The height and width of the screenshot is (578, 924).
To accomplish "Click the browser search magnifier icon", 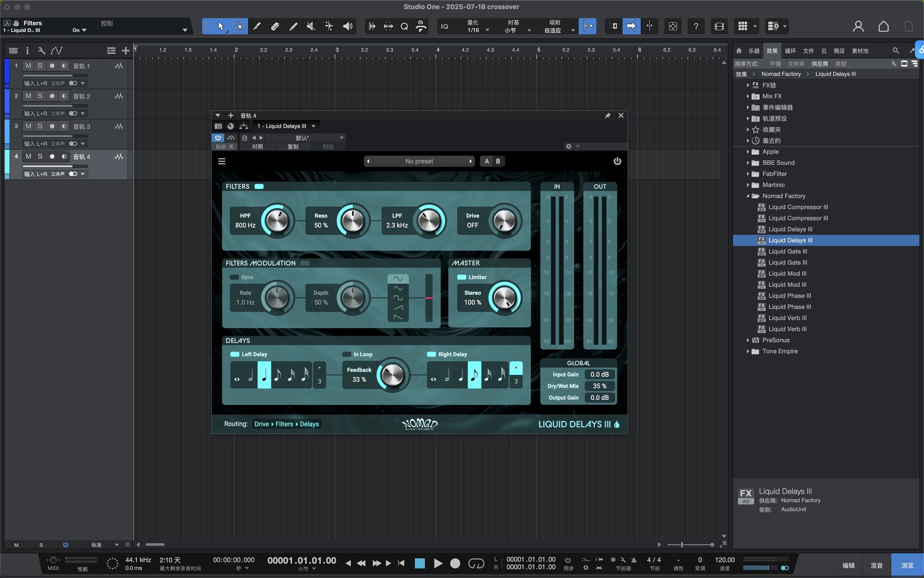I will (x=896, y=51).
